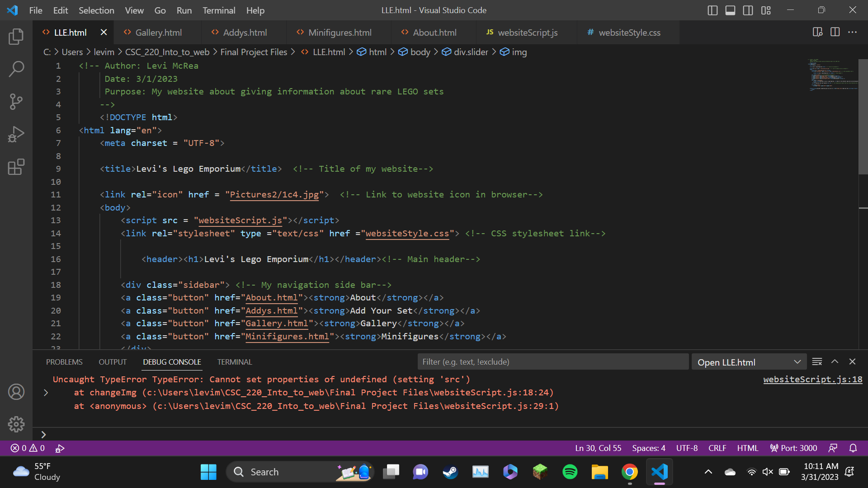The height and width of the screenshot is (488, 868).
Task: Maximize panel size with the chevron-up
Action: coord(835,361)
